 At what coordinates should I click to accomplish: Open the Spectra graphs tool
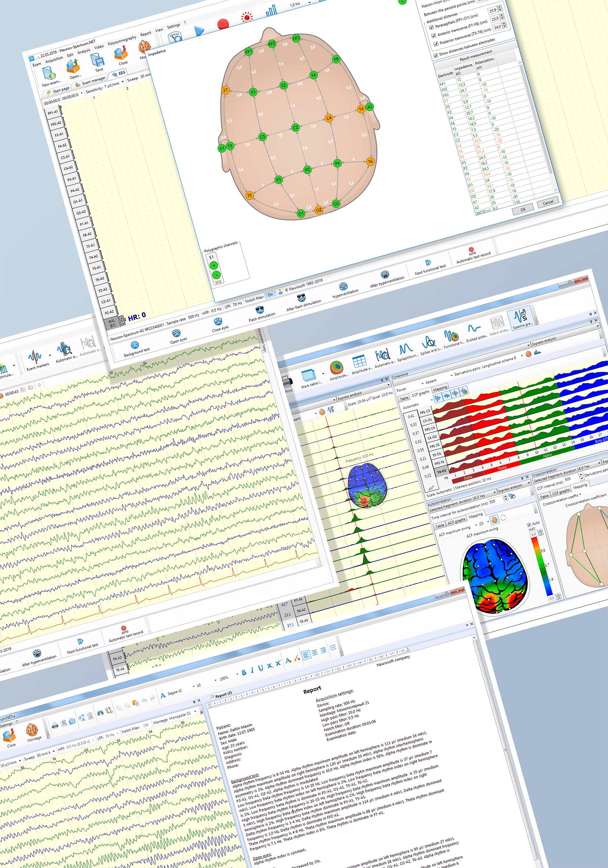522,319
